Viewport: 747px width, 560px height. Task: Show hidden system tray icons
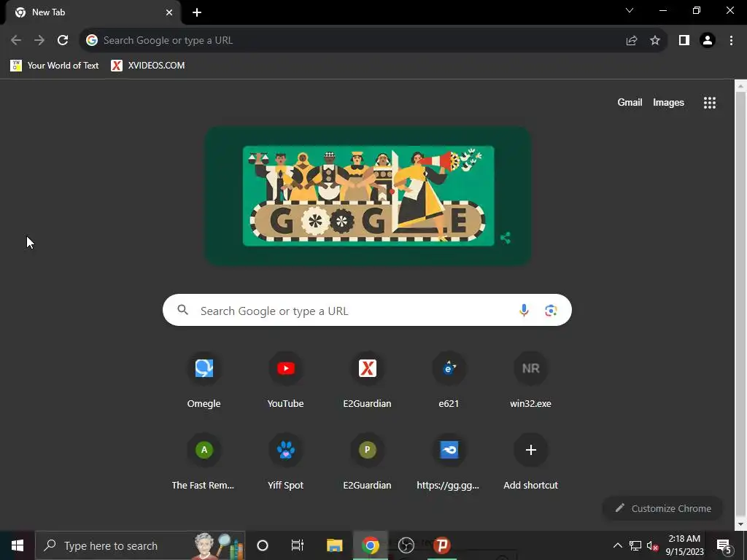(x=617, y=545)
